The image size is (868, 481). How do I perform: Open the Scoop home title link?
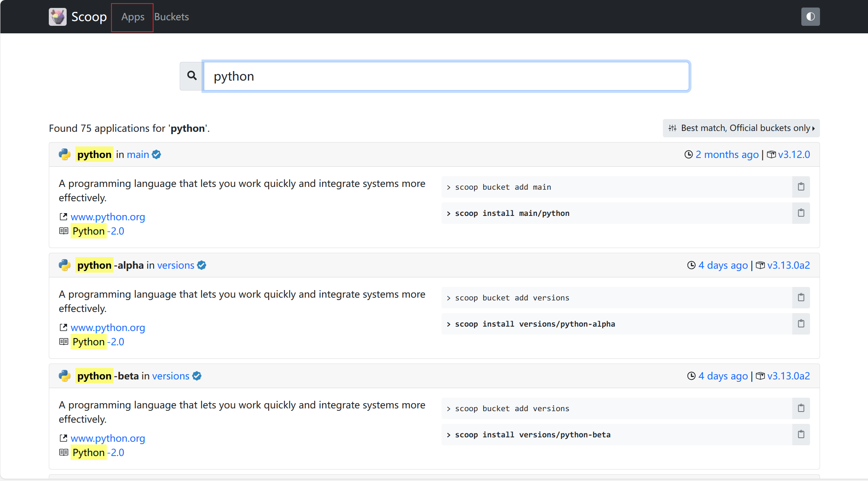pyautogui.click(x=89, y=17)
